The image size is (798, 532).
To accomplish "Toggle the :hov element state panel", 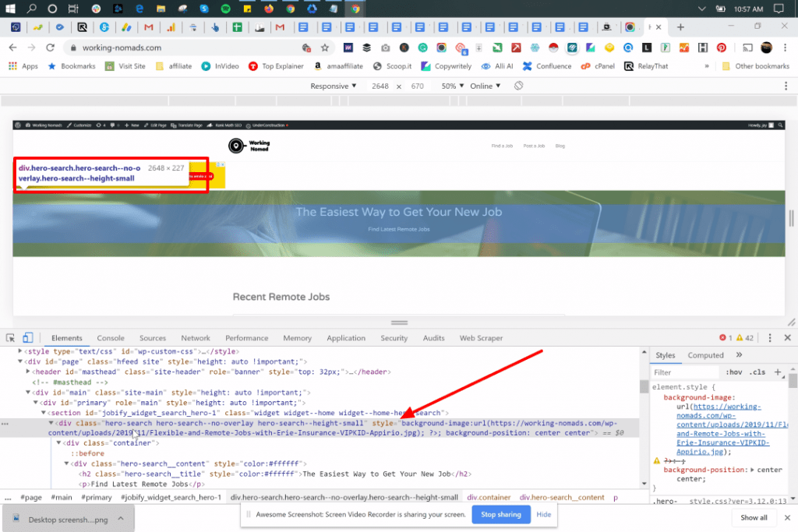I will click(x=733, y=372).
